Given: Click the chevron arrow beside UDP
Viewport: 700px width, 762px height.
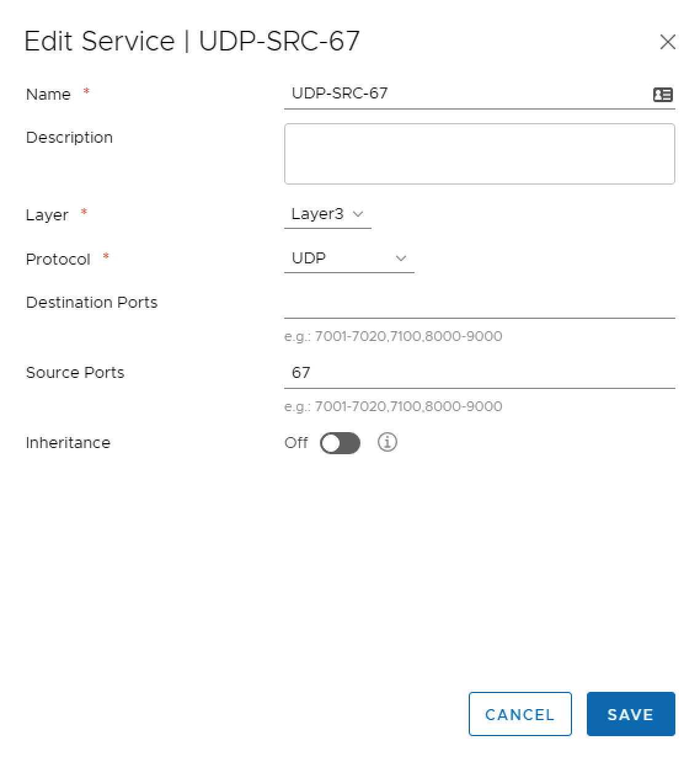Looking at the screenshot, I should pos(401,259).
